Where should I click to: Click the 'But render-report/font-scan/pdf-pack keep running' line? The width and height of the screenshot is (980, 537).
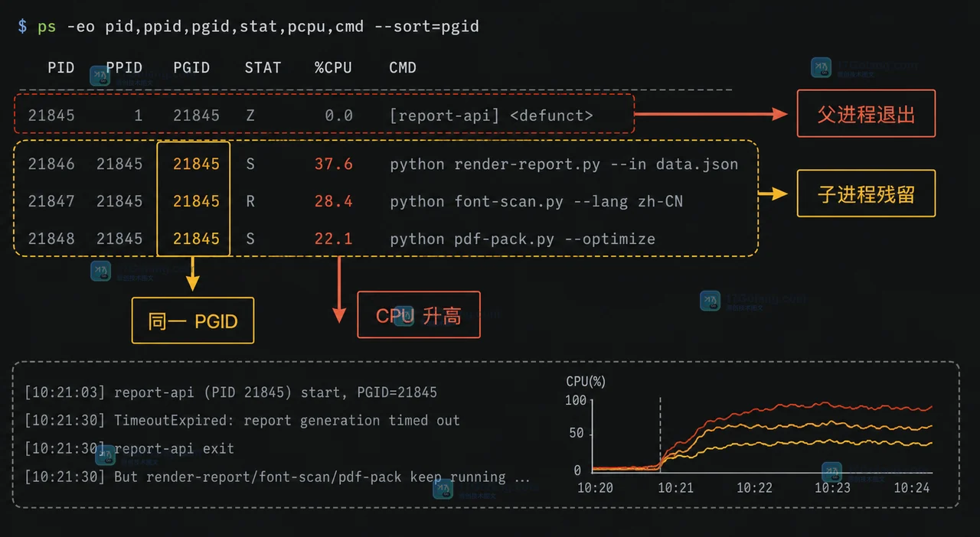(x=277, y=477)
